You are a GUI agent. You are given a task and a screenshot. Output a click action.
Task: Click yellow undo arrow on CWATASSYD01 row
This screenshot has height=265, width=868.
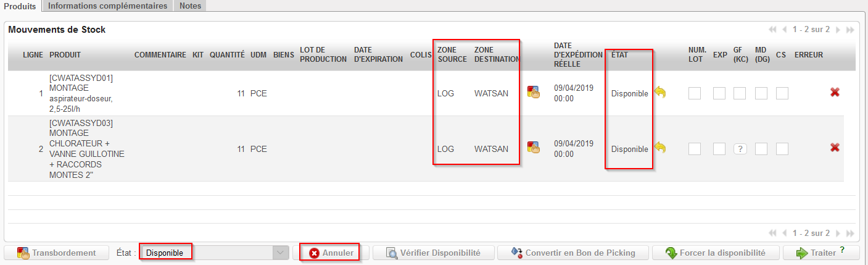[x=659, y=93]
